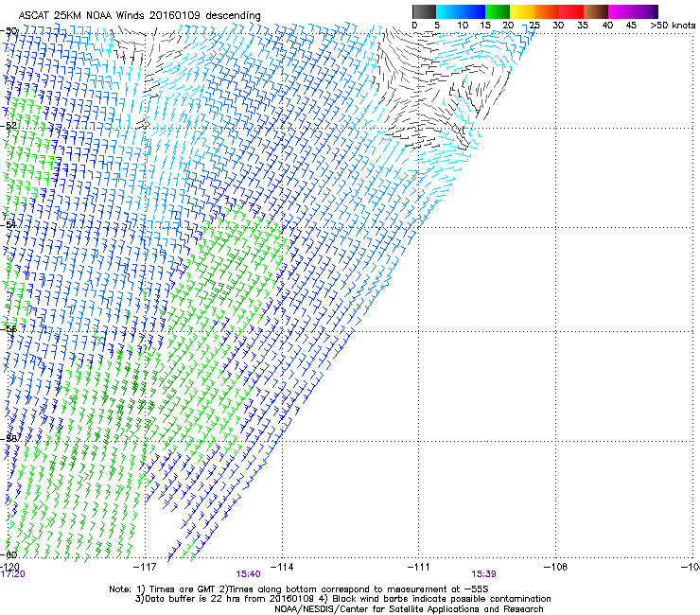This screenshot has width=700, height=615.
Task: Click the -60 latitude axis label
Action: (9, 554)
